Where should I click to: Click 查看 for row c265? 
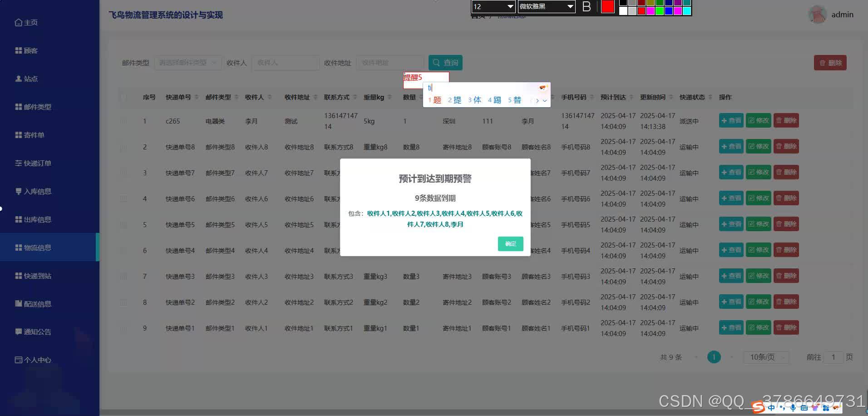(731, 121)
